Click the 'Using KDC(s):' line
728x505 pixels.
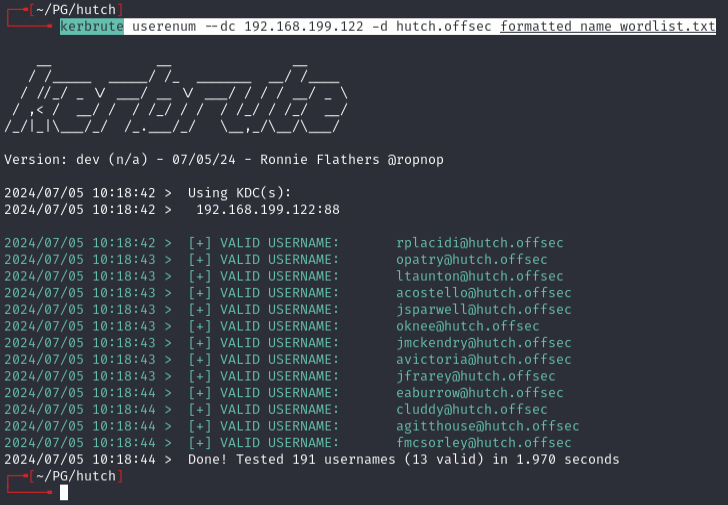[240, 193]
